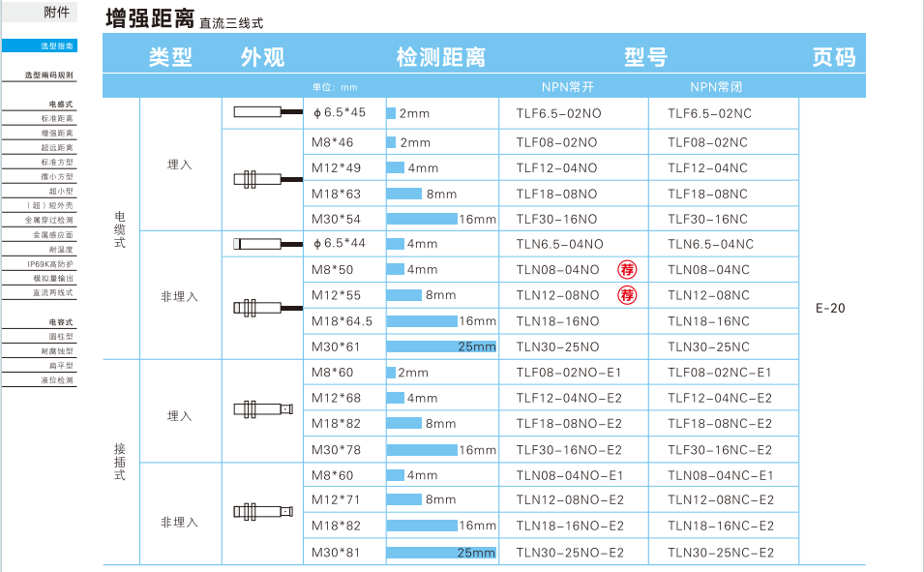Click the 荐 badge beside TLN12-08NO
924x572 pixels.
tap(628, 295)
